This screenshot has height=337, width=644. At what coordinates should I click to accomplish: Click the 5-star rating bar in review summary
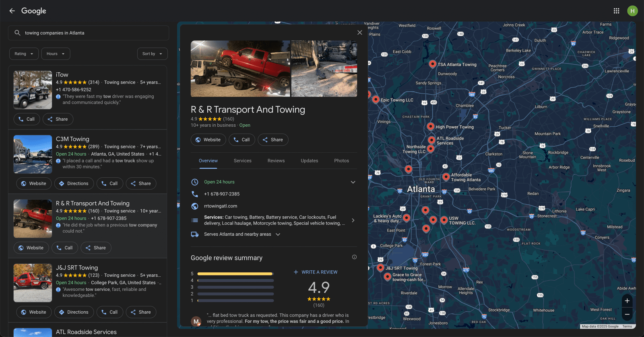[235, 274]
